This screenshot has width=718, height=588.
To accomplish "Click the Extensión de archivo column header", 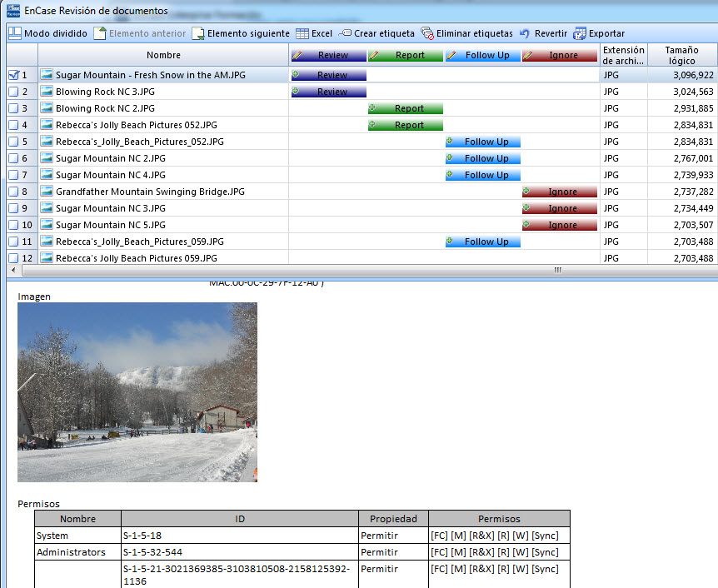I will click(624, 55).
